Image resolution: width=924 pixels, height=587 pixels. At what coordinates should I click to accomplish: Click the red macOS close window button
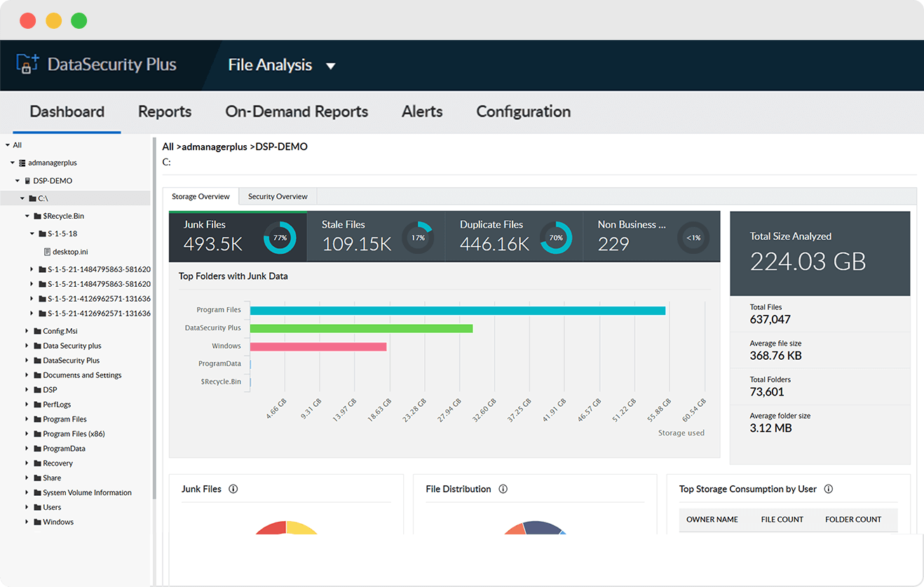[28, 20]
